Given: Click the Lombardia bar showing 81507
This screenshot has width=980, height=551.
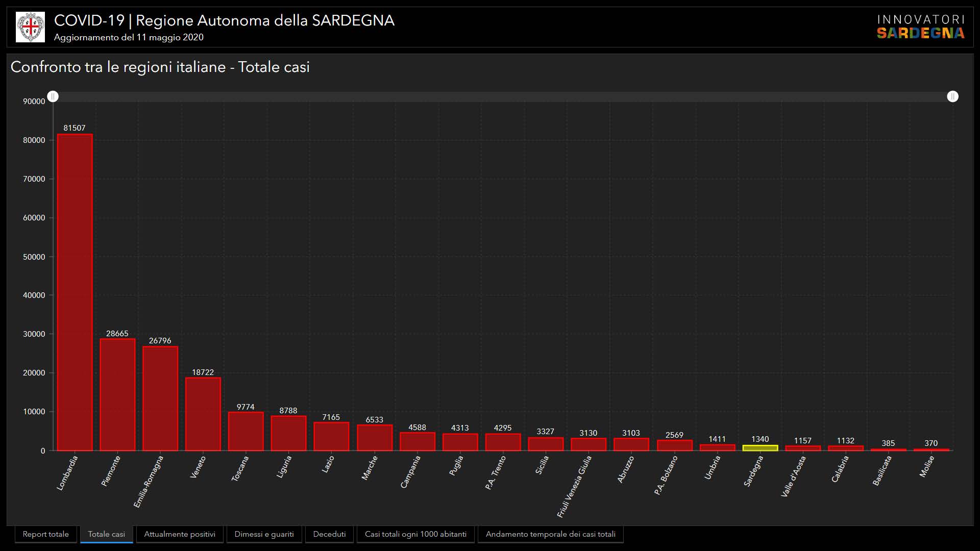Looking at the screenshot, I should 75,292.
